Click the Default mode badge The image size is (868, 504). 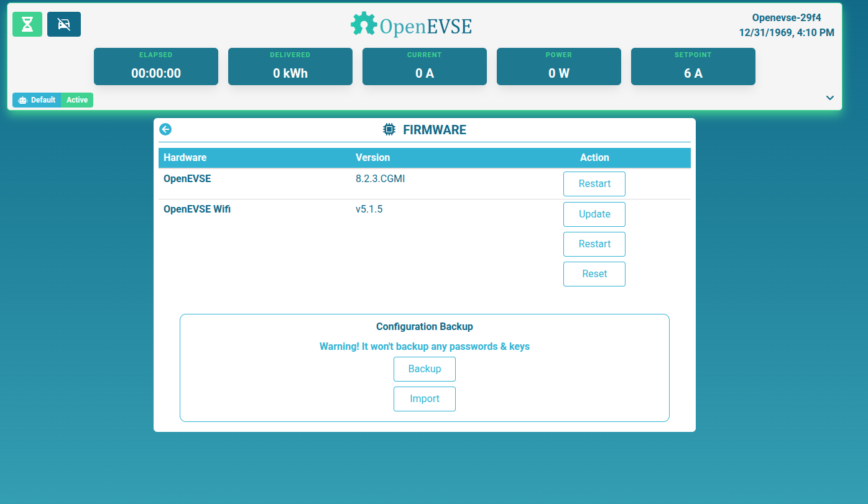[37, 100]
